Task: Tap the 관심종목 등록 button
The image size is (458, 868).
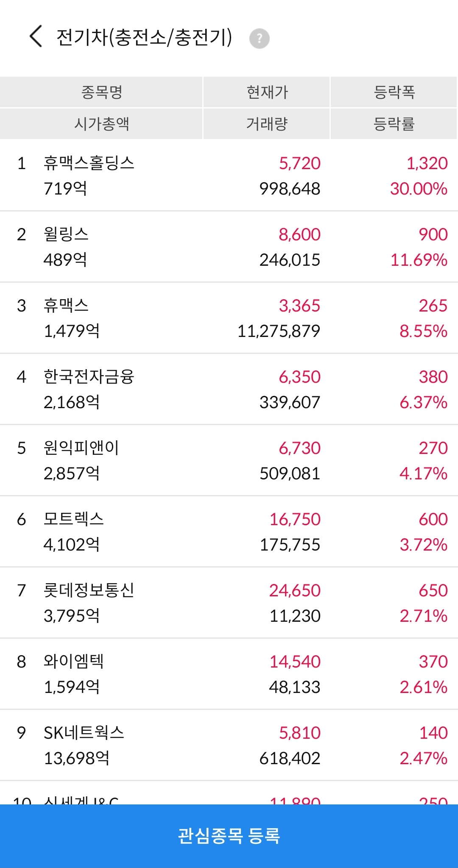Action: point(229,836)
